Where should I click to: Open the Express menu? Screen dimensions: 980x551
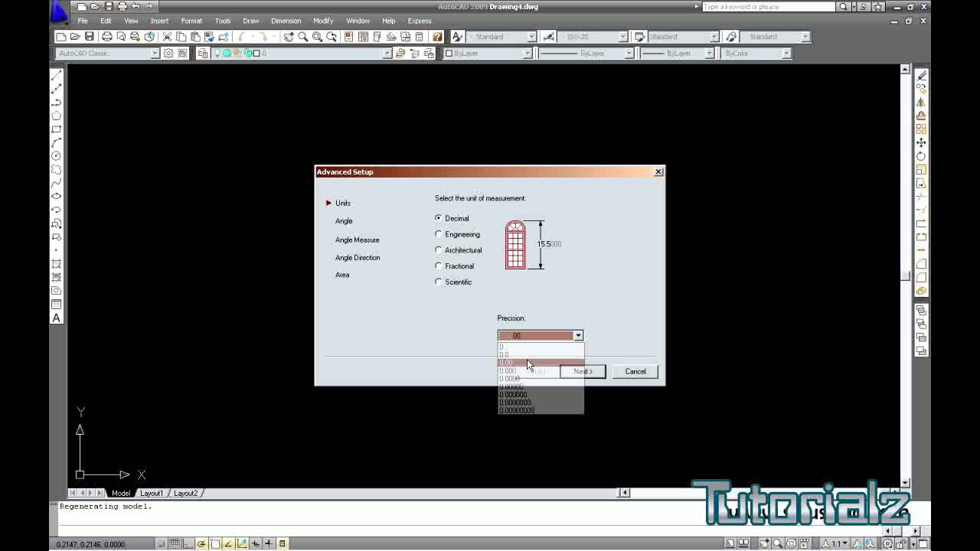pyautogui.click(x=420, y=21)
